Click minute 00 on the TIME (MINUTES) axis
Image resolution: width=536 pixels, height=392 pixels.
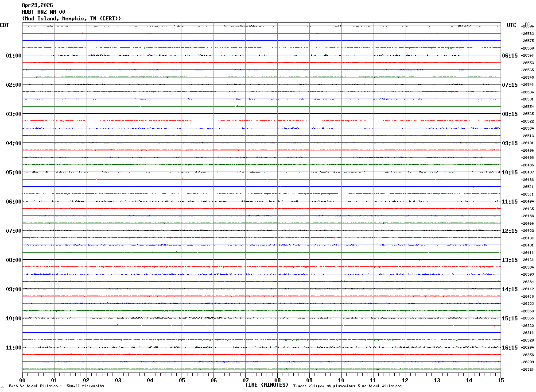[x=22, y=380]
